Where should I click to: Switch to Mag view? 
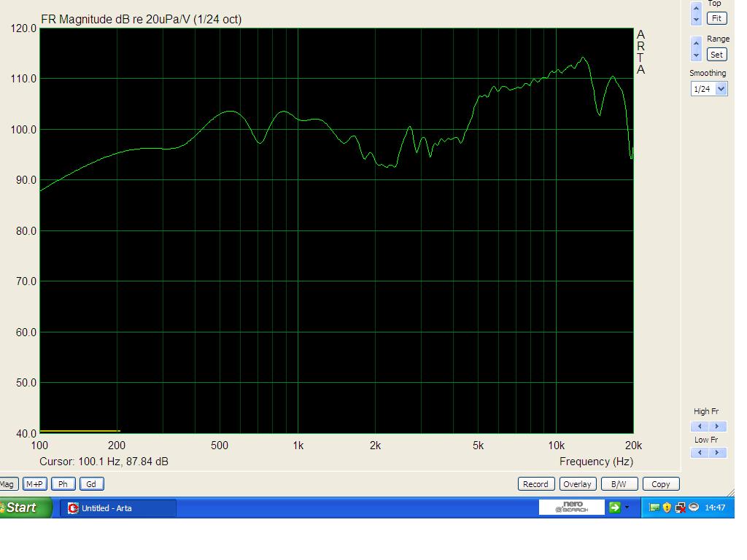pos(8,484)
